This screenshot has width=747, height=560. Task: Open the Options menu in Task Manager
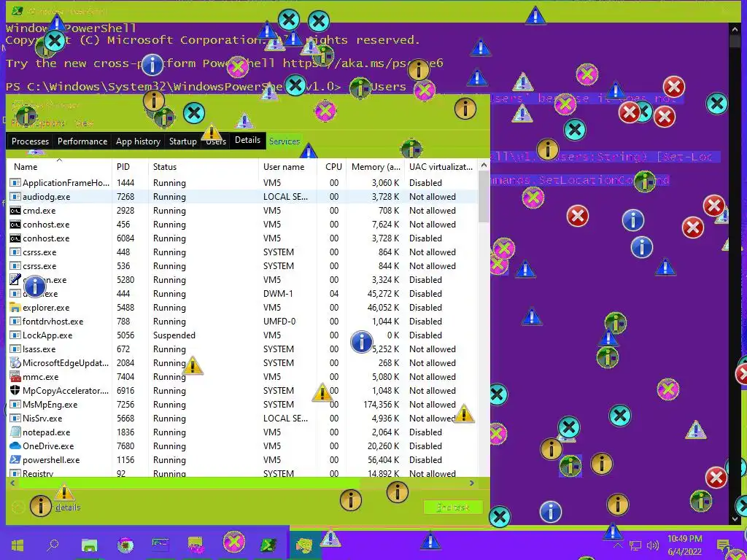click(x=50, y=123)
